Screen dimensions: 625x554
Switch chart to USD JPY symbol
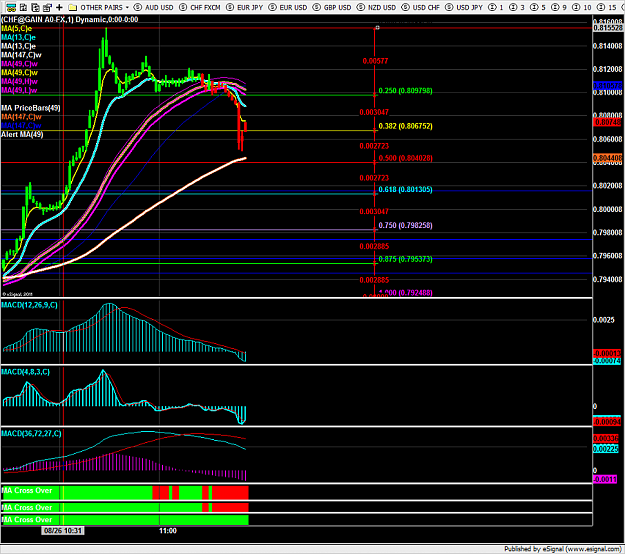[464, 7]
